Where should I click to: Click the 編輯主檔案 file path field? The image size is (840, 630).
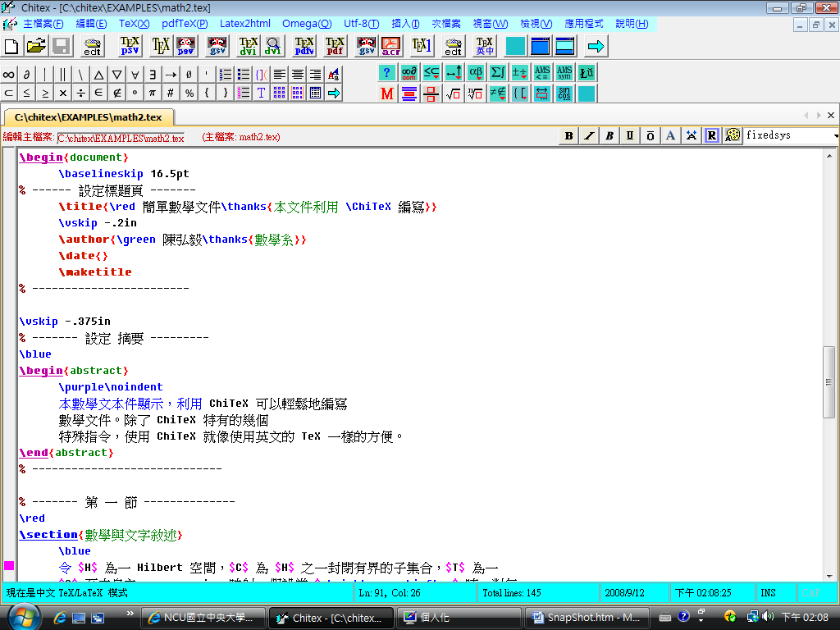pos(121,138)
